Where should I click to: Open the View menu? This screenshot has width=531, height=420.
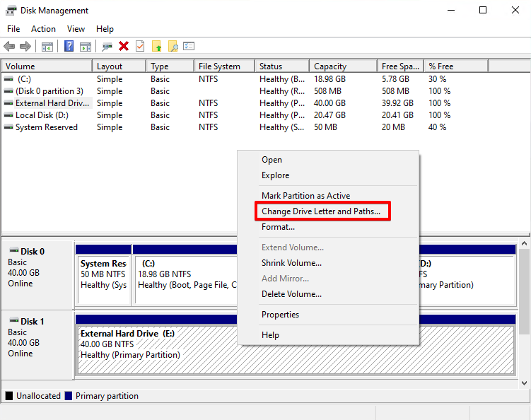(76, 29)
